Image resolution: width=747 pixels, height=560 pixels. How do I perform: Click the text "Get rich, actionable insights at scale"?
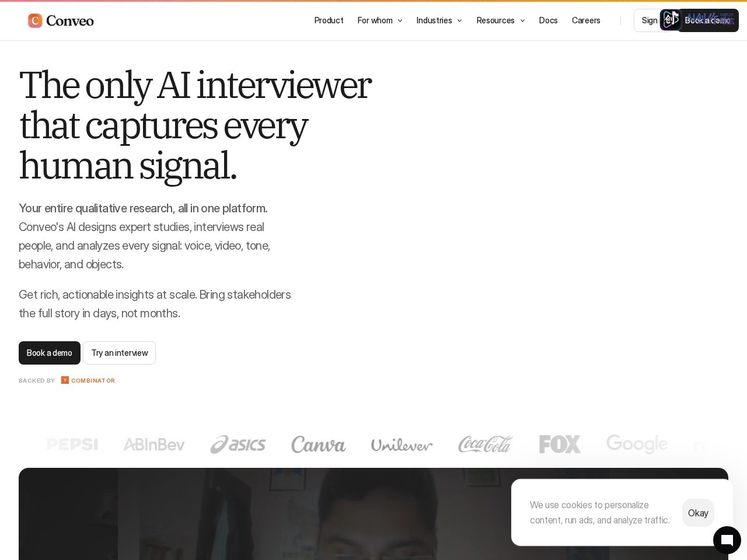click(107, 295)
